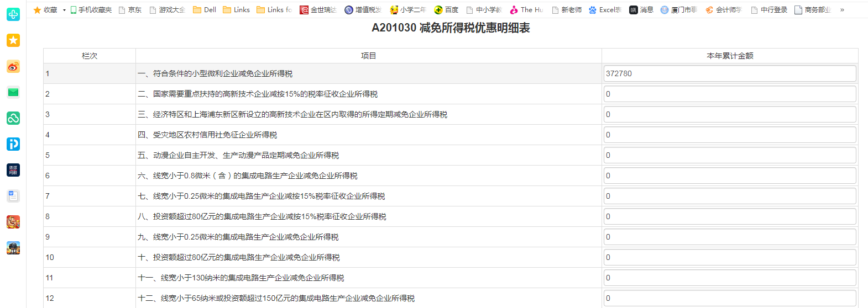Open the 金世瑞达 bookmark
The image size is (868, 308).
(x=318, y=10)
